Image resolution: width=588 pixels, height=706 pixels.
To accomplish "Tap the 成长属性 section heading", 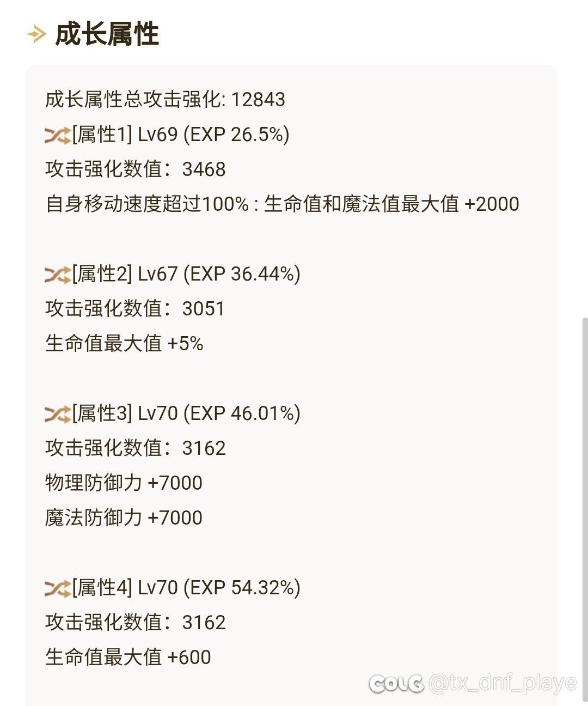I will click(107, 34).
